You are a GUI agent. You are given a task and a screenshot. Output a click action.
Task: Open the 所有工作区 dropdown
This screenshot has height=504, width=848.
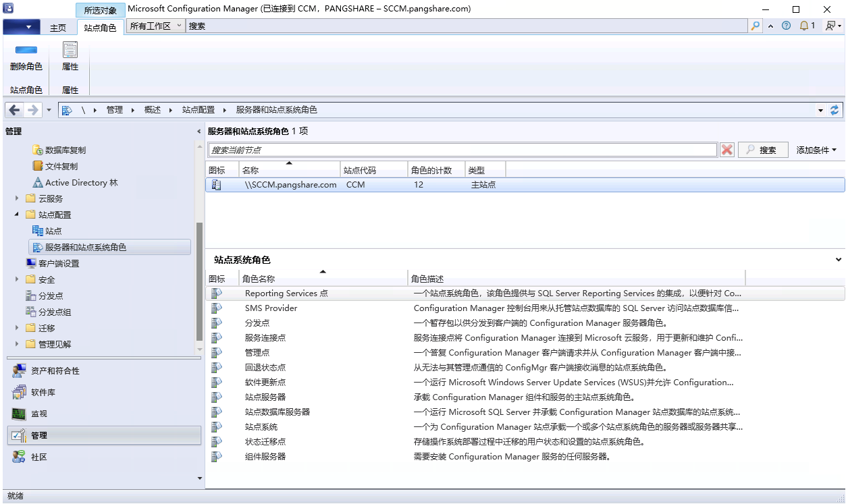pyautogui.click(x=156, y=26)
